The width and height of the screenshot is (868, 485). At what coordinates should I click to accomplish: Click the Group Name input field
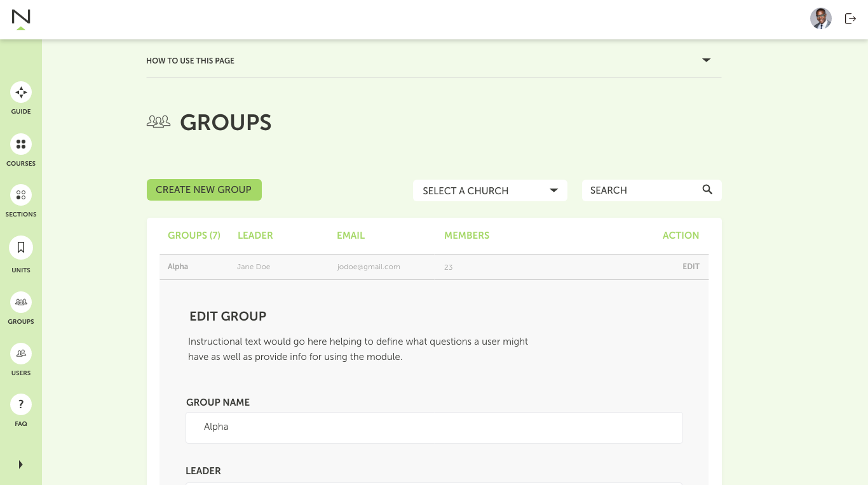tap(434, 427)
